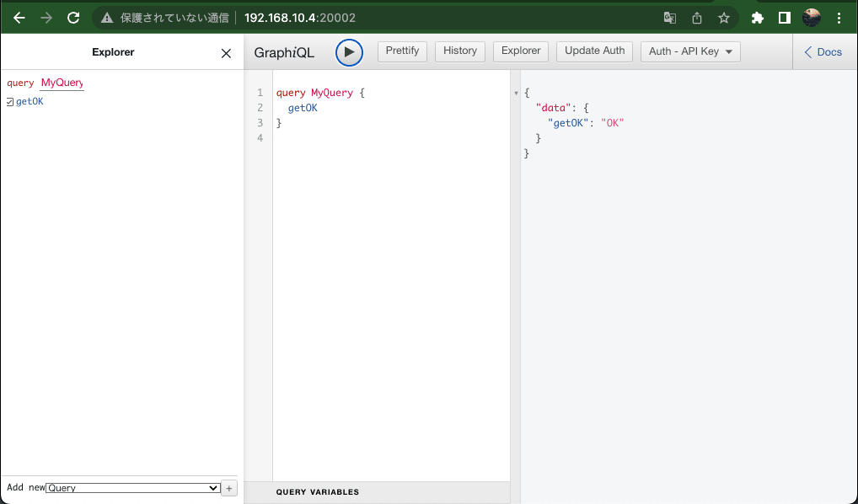Click the browser forward arrow

click(x=46, y=18)
